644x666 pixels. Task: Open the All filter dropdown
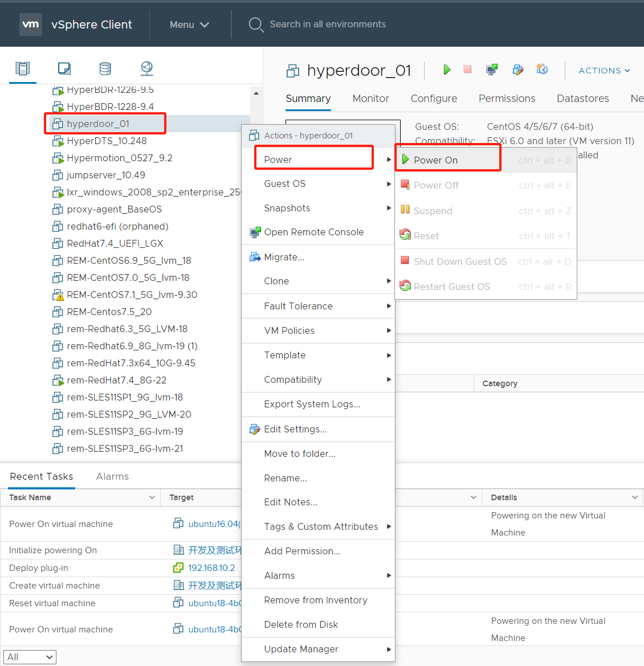tap(30, 657)
